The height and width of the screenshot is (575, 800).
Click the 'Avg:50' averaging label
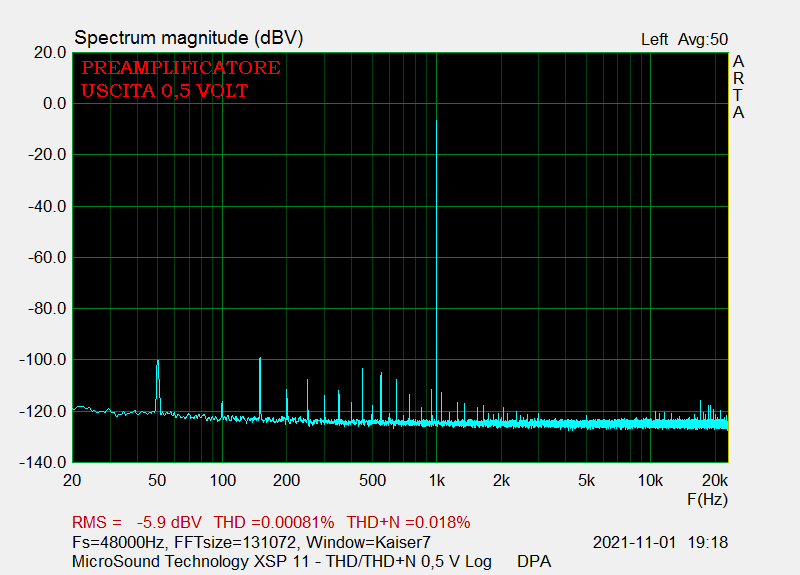pyautogui.click(x=703, y=39)
